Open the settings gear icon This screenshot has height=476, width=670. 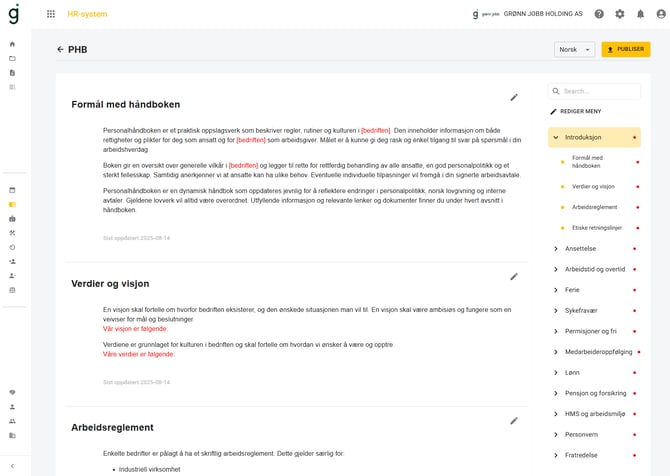tap(620, 14)
